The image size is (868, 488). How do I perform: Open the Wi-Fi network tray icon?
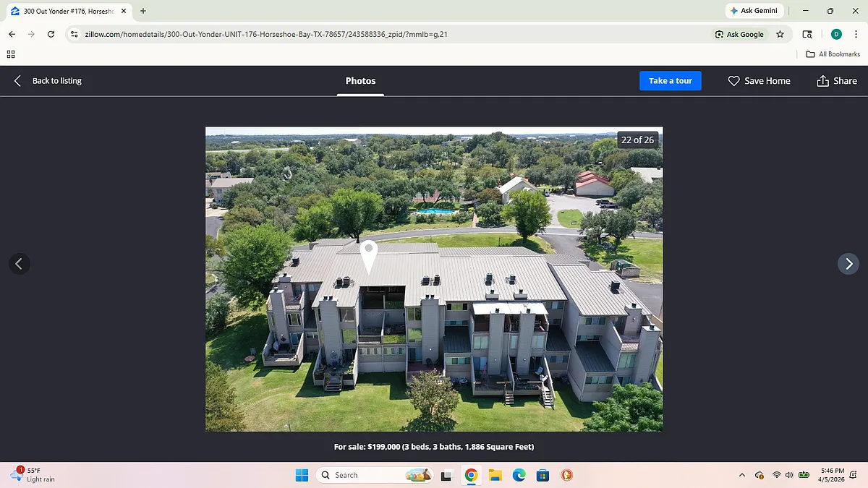[777, 475]
